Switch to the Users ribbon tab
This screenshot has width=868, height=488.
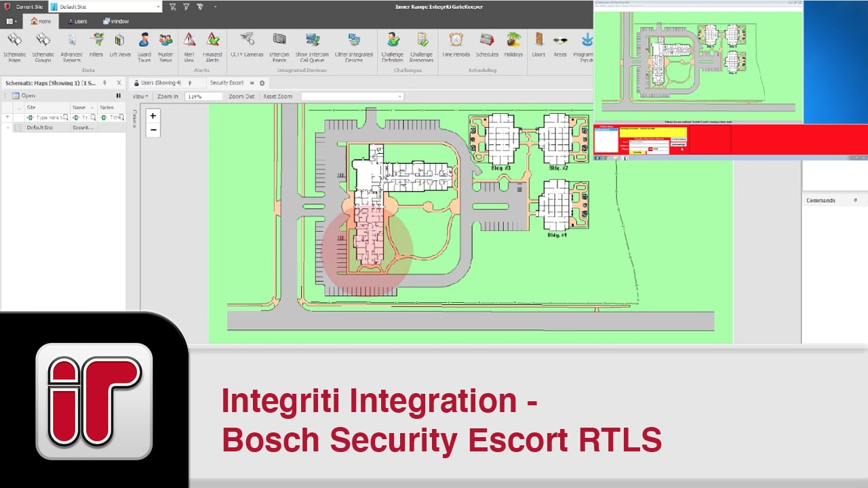tap(77, 21)
